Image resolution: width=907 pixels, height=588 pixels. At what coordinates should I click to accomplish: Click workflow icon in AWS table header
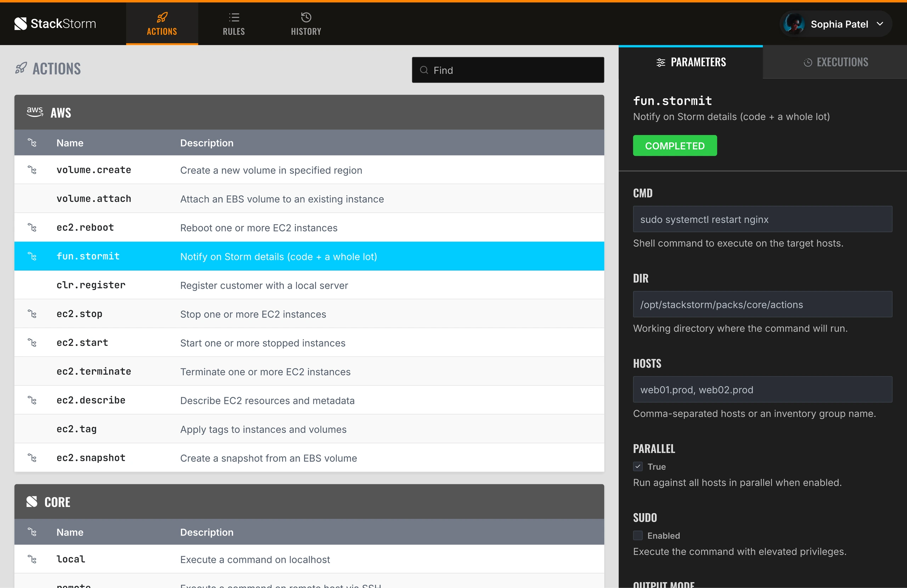(x=32, y=143)
